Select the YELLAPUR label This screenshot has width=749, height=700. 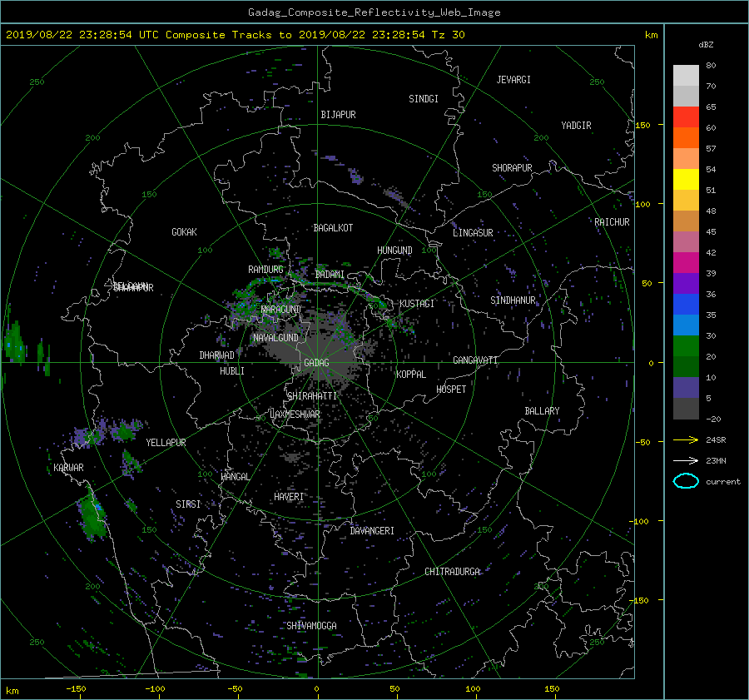[166, 443]
